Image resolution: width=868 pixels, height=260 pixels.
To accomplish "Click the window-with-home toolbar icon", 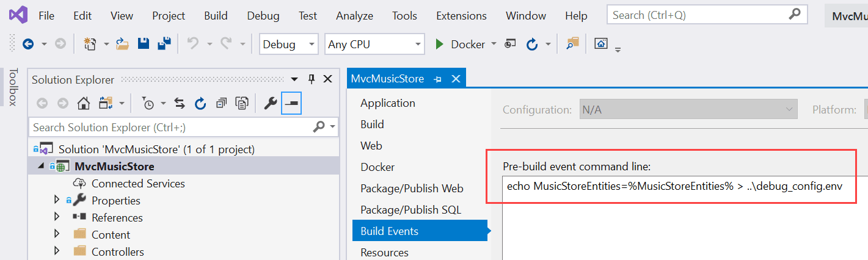I will click(601, 44).
